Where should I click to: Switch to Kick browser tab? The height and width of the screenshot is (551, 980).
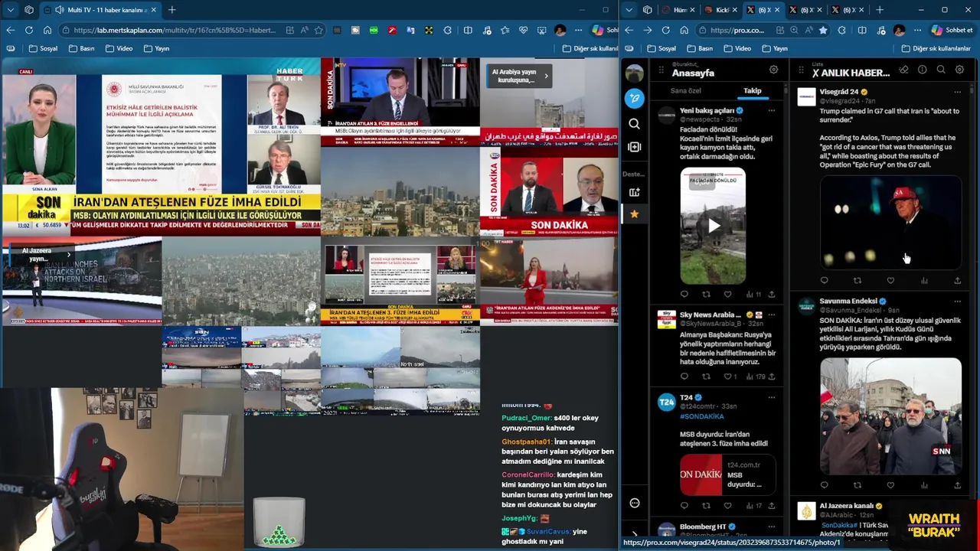tap(720, 10)
